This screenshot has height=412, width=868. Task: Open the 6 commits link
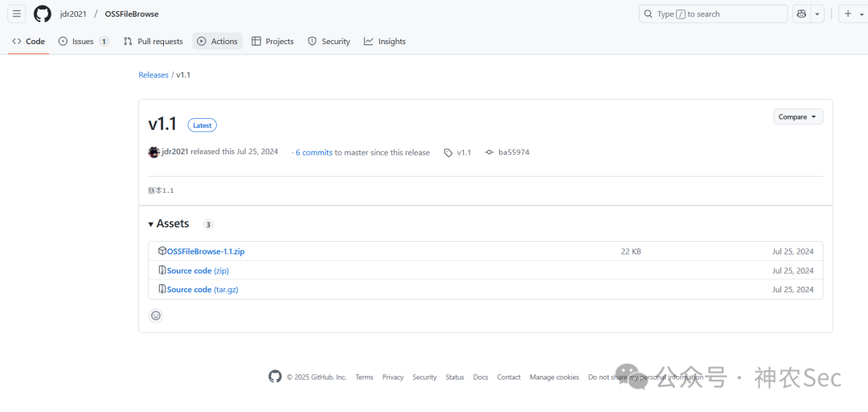point(314,153)
